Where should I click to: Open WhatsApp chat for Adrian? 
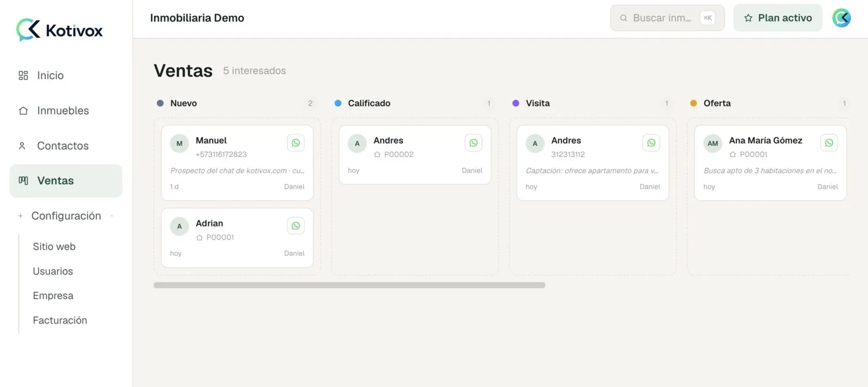(296, 226)
